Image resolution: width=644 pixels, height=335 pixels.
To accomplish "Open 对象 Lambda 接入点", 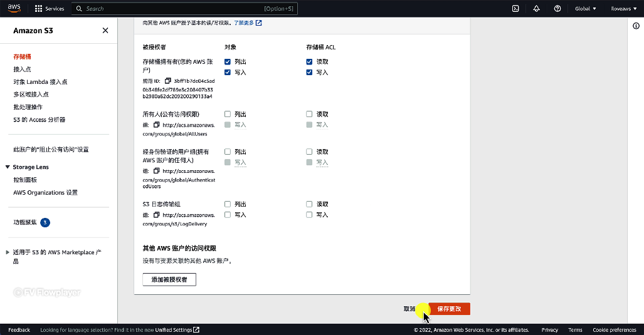I will tap(40, 81).
